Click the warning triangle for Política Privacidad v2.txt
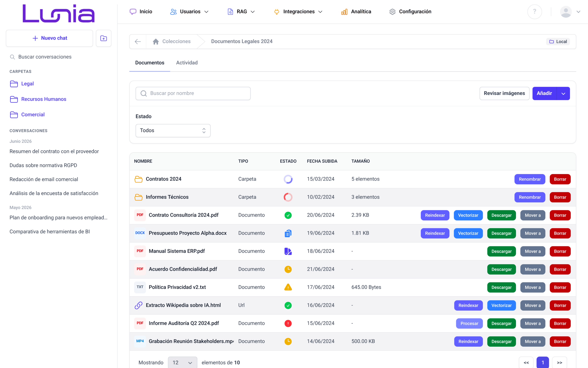588x368 pixels. (288, 287)
